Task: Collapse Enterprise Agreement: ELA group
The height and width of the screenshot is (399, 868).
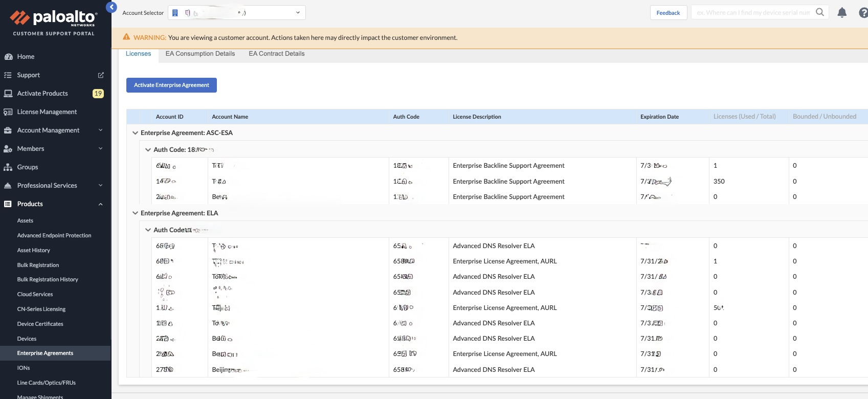Action: [x=135, y=213]
